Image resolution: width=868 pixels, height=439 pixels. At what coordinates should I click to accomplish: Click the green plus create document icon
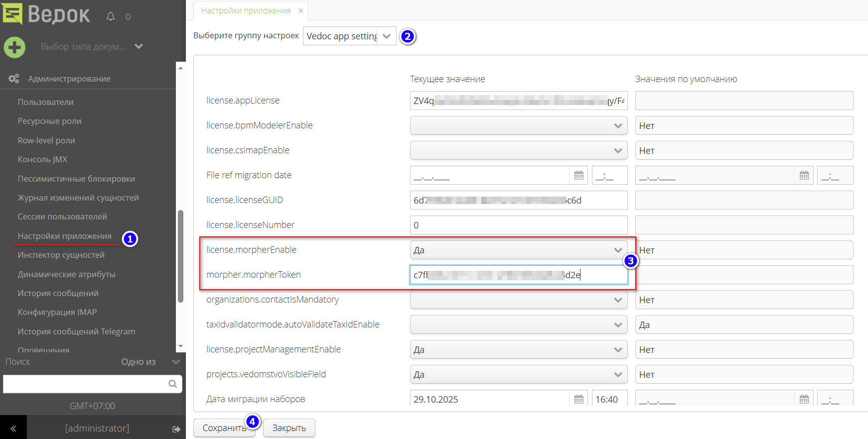click(x=14, y=47)
